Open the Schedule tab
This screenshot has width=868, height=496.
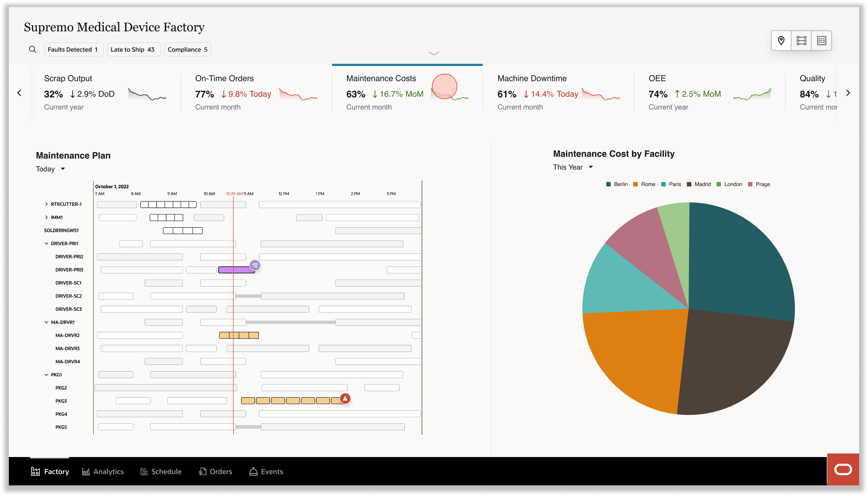pos(161,472)
